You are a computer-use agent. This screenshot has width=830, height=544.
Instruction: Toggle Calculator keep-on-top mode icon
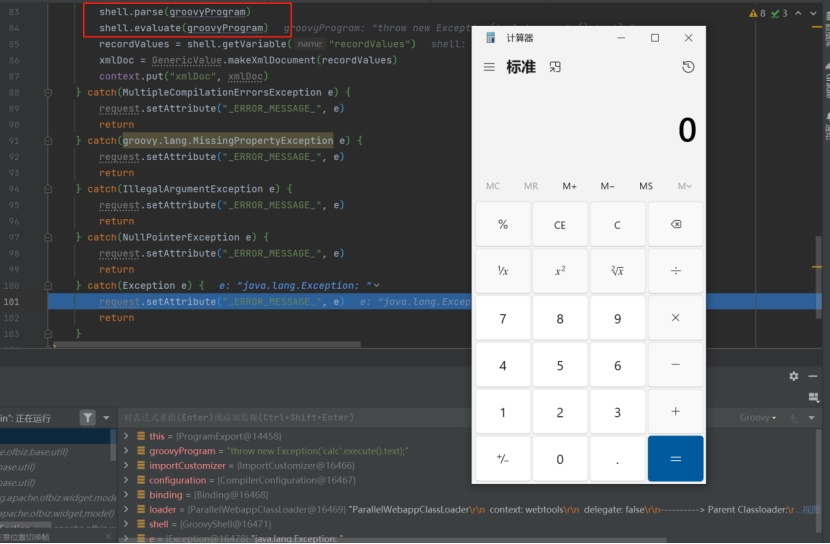click(x=555, y=67)
